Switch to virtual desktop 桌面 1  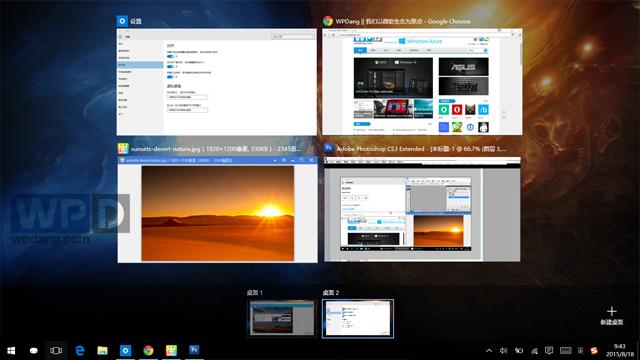click(282, 318)
